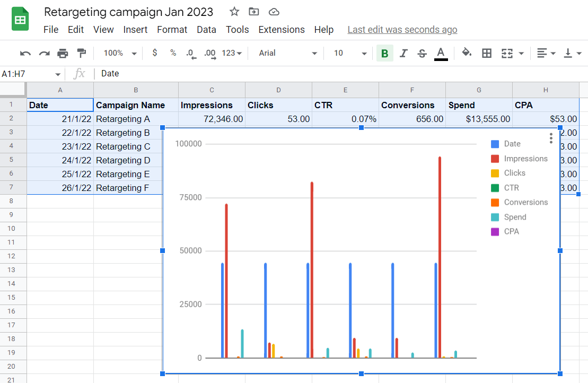Click the select-all corner box
Screen dimensions: 588x383
click(13, 90)
